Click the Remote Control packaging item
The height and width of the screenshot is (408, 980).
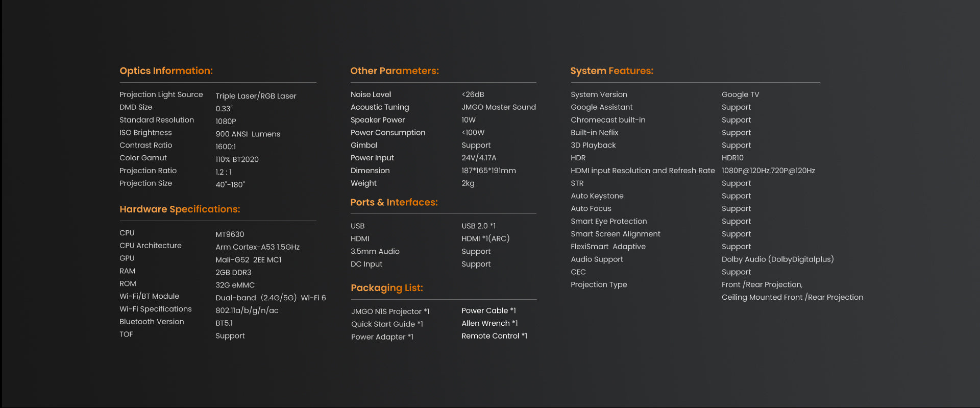494,336
